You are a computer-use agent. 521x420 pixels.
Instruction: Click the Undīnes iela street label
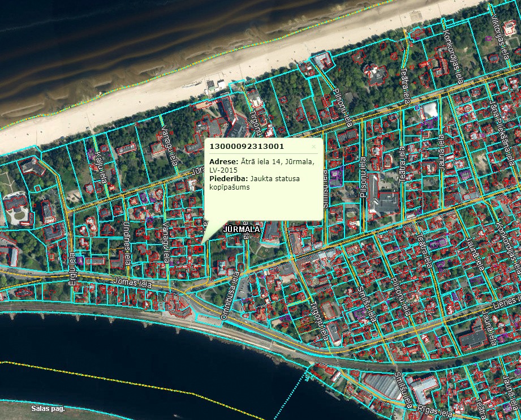point(127,243)
